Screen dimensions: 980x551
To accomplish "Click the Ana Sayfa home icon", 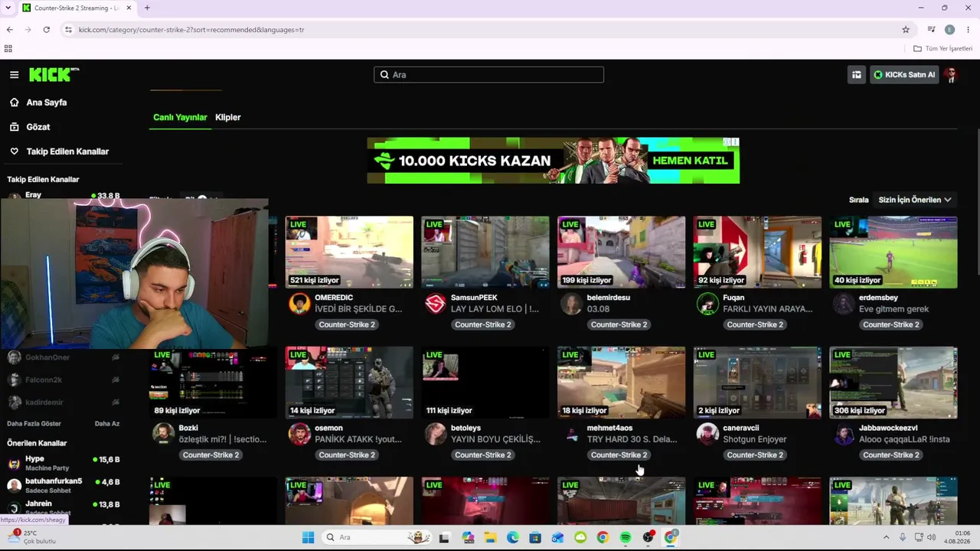I will 14,103.
